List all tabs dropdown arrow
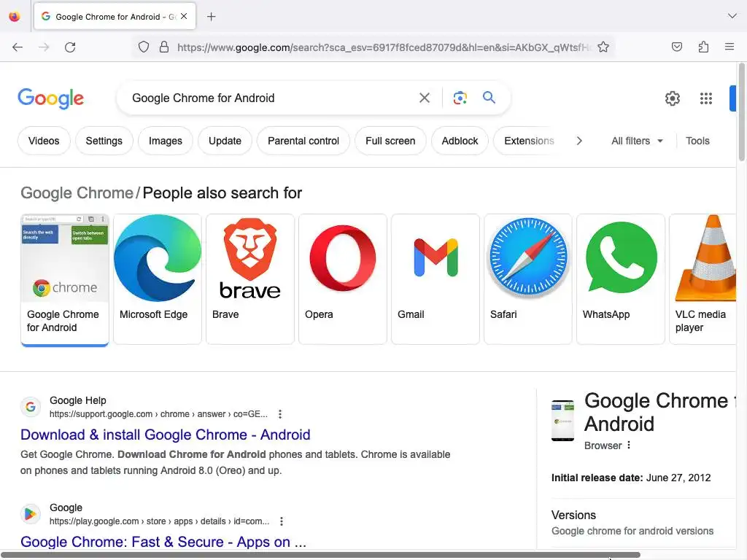 click(732, 16)
